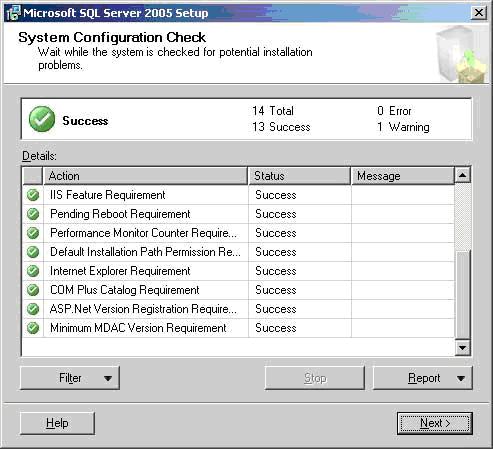Click success icon beside ASP.Net Version Registration
This screenshot has height=449, width=493.
pyautogui.click(x=33, y=309)
